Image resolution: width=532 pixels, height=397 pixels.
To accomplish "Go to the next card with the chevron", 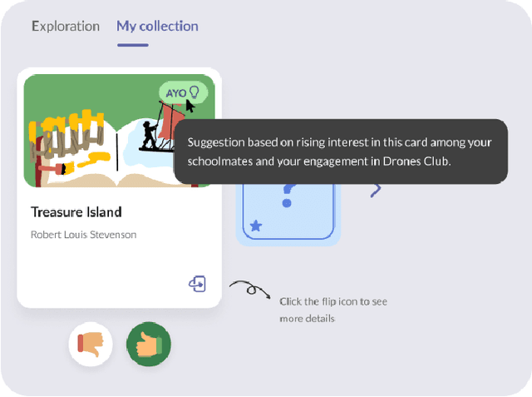I will click(x=376, y=191).
